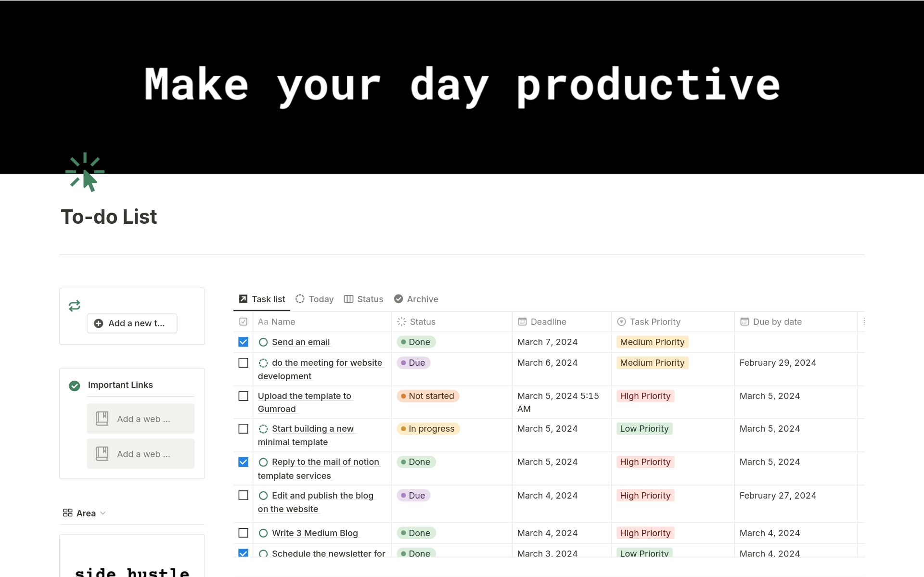Click the calendar icon next to Deadline column
This screenshot has height=577, width=924.
[522, 321]
